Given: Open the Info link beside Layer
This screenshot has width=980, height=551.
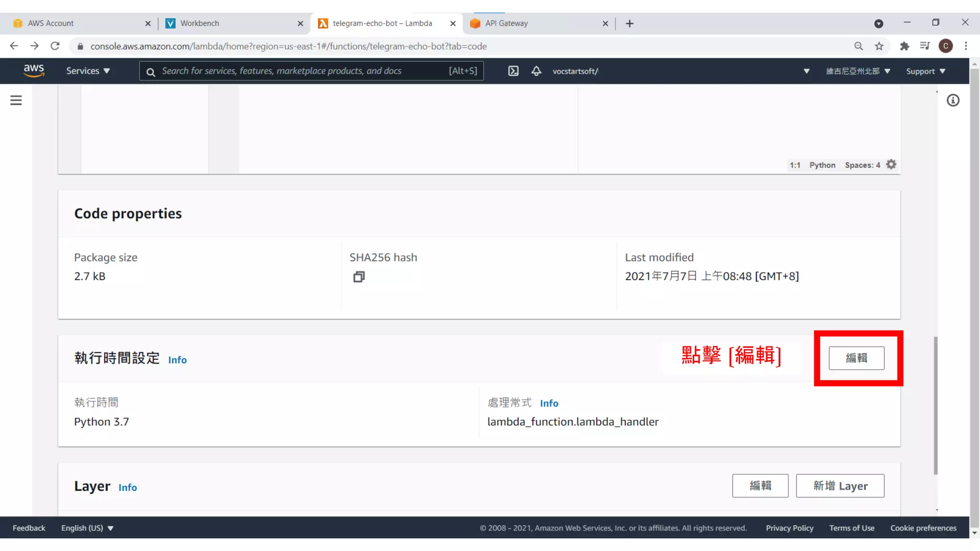Looking at the screenshot, I should (127, 487).
